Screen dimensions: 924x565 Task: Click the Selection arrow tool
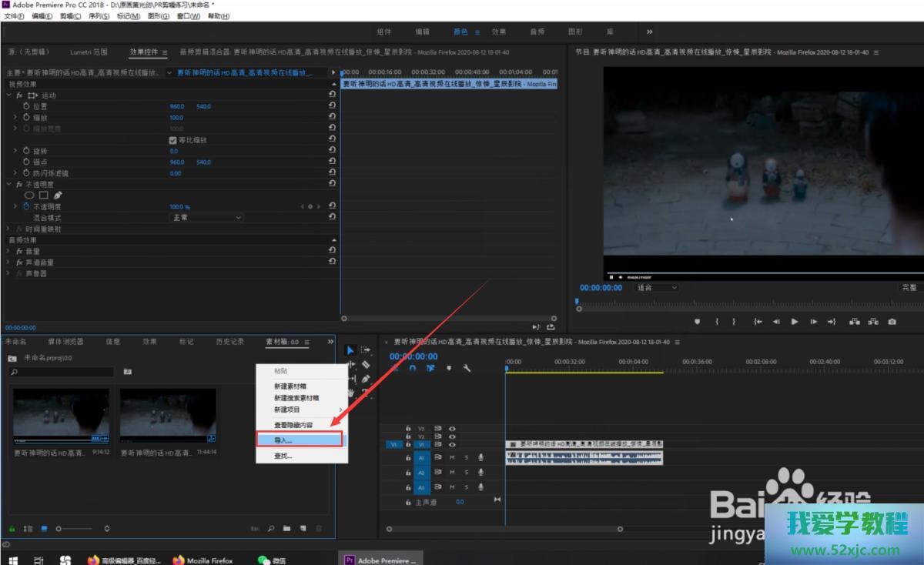tap(350, 350)
